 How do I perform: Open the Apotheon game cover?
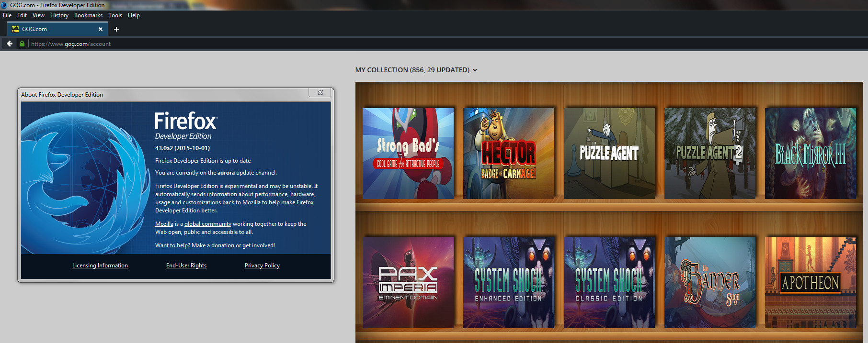811,282
